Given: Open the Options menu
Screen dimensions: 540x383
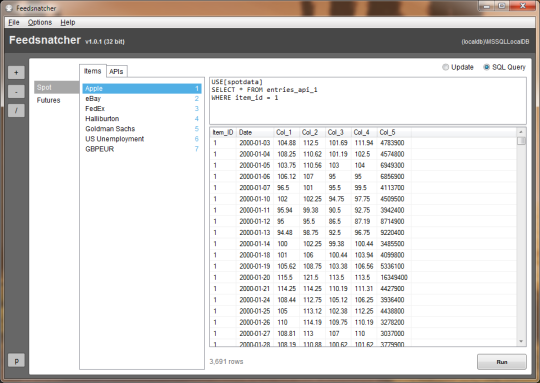Looking at the screenshot, I should [40, 22].
